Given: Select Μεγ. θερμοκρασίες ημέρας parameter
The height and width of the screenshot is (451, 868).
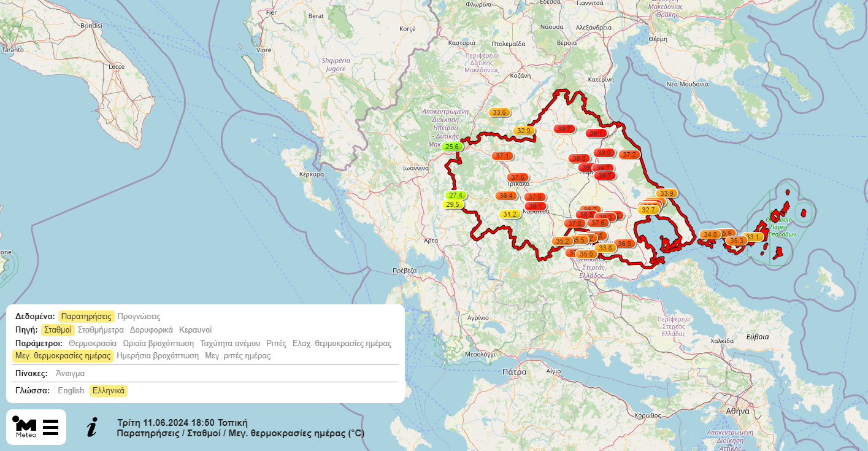Looking at the screenshot, I should click(x=63, y=356).
